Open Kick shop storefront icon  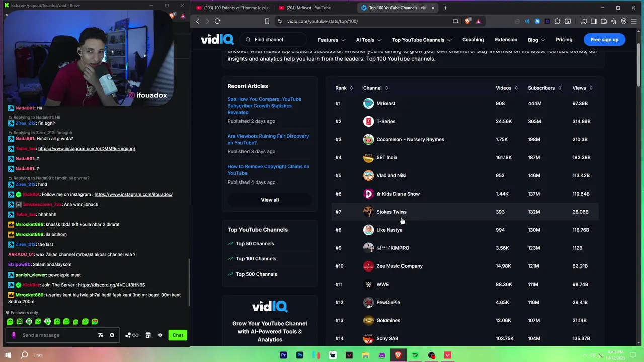[148, 335]
